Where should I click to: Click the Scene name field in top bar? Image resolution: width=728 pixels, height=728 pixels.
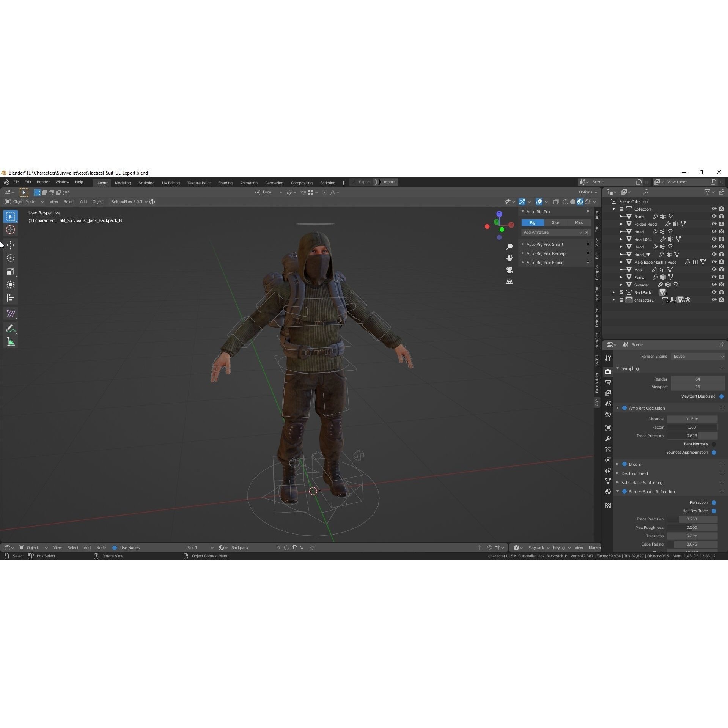(x=613, y=182)
